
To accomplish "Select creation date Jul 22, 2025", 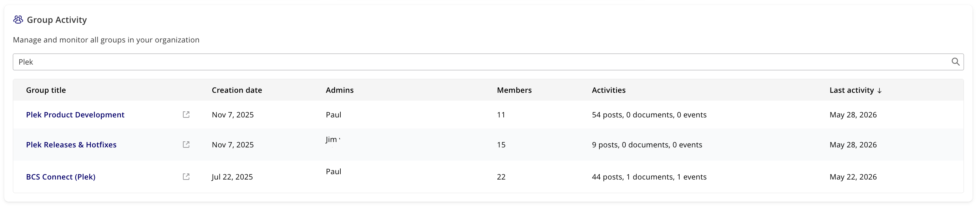I will point(232,177).
